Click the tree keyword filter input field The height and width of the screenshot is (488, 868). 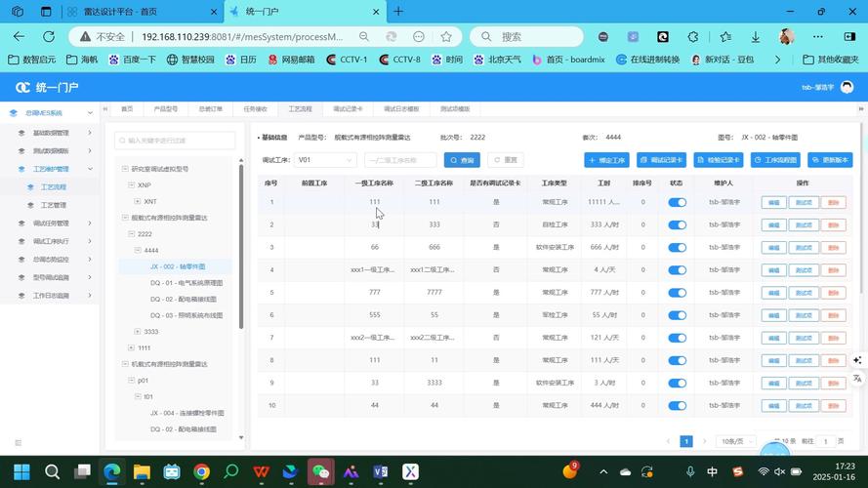coord(175,141)
